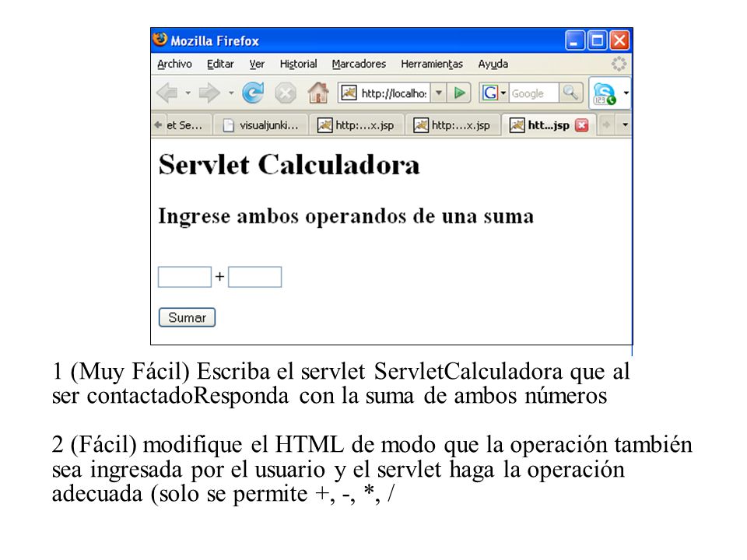
Task: Switch to the visualjunki... tab
Action: click(261, 125)
